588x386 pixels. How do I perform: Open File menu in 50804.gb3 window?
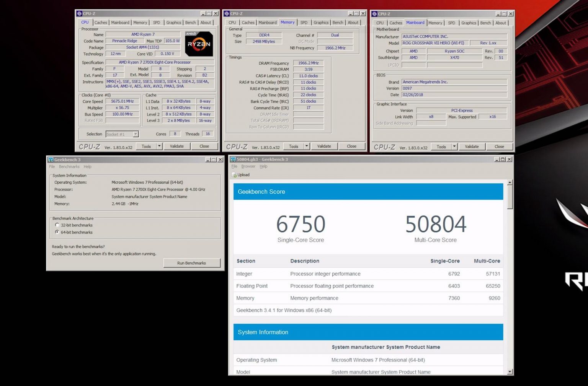click(x=234, y=166)
